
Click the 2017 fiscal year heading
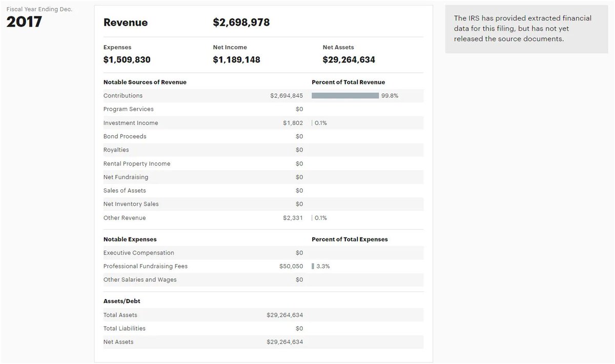coord(24,22)
